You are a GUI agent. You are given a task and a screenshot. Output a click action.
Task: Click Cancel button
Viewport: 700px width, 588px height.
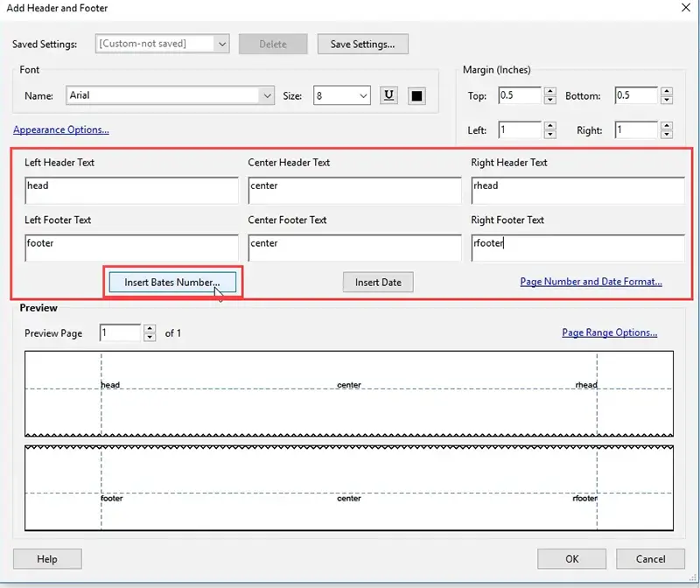650,559
